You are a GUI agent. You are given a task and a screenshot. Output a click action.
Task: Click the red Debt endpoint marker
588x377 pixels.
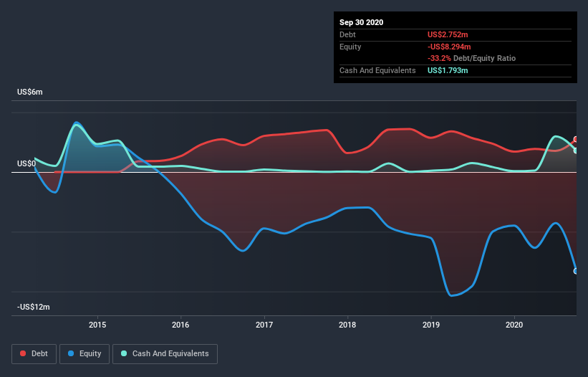[576, 139]
